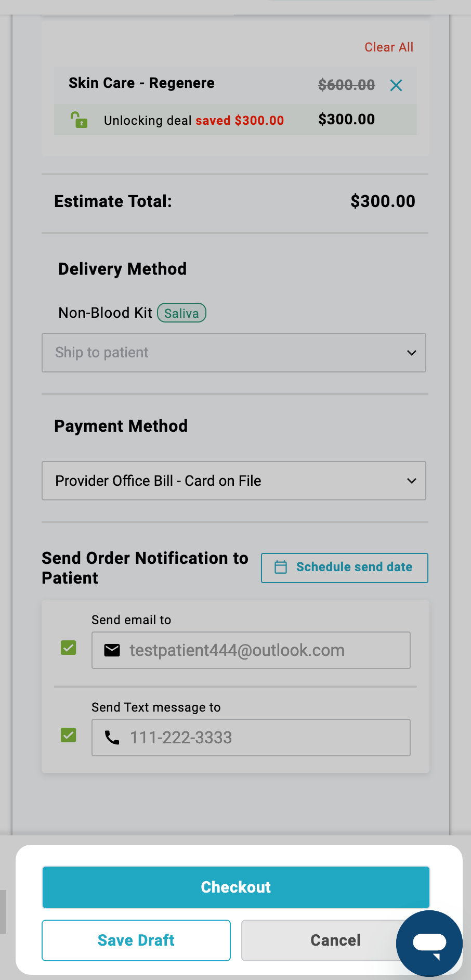Cancel the order
The image size is (471, 980).
tap(335, 940)
